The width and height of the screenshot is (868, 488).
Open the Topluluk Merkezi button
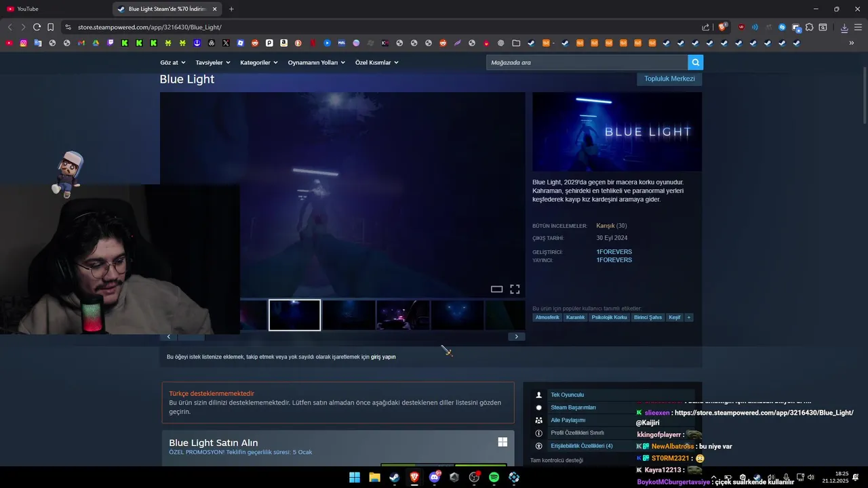pyautogui.click(x=669, y=79)
